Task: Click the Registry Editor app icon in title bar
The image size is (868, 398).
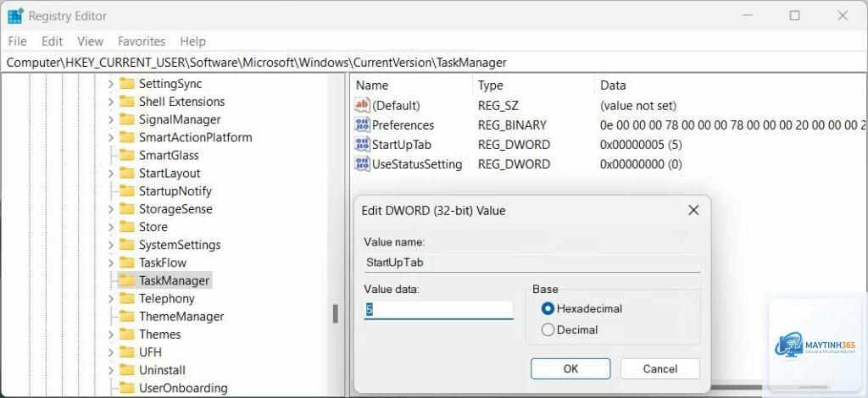Action: point(15,15)
